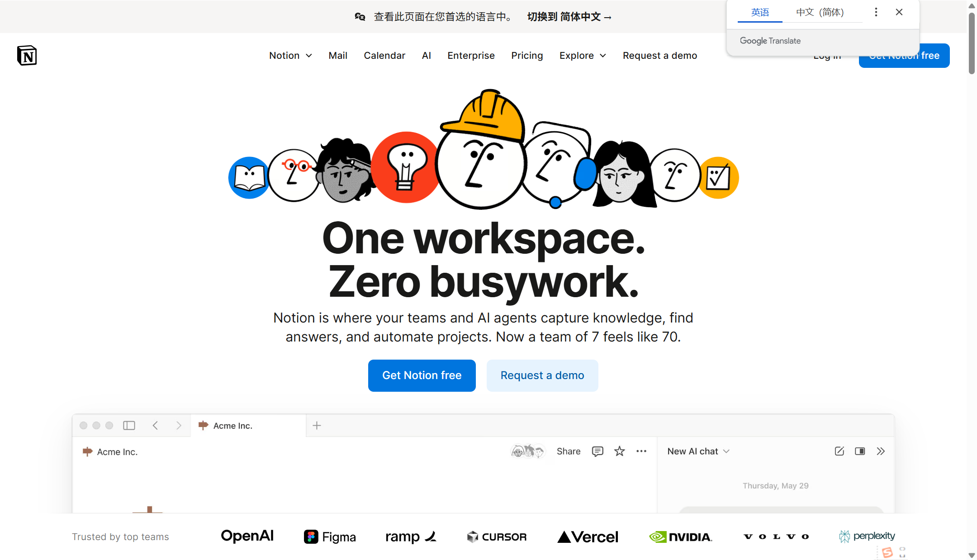Image resolution: width=977 pixels, height=560 pixels.
Task: Favorite the Acme Inc. page via star icon
Action: (x=619, y=451)
